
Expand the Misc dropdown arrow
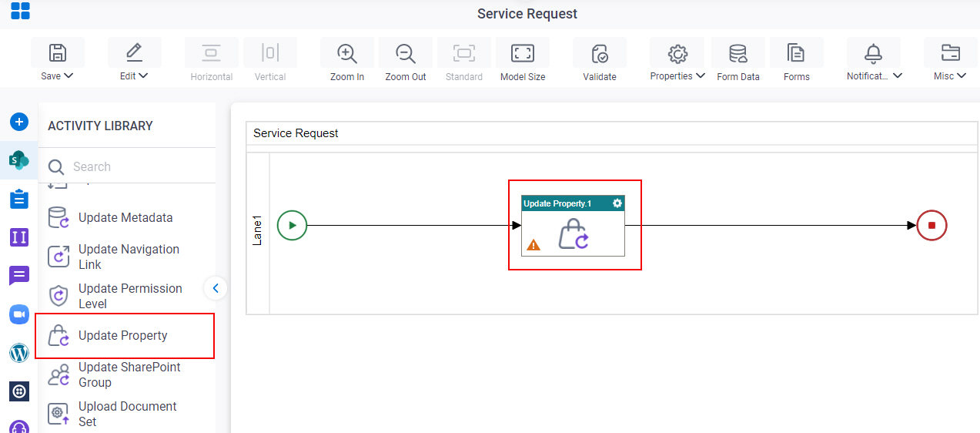tap(962, 76)
